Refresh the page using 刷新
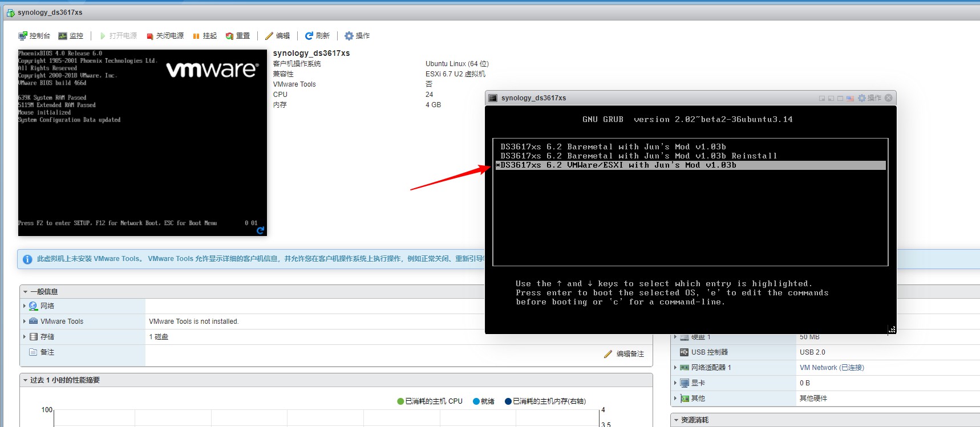 point(317,36)
